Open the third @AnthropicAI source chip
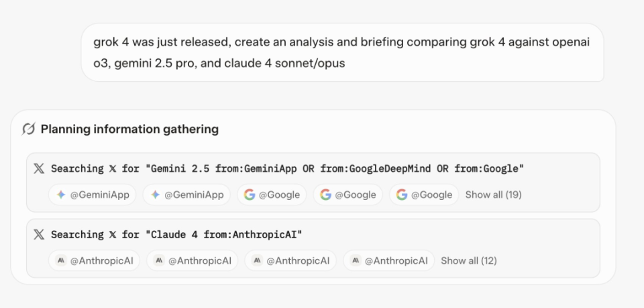The width and height of the screenshot is (644, 308). (x=290, y=261)
